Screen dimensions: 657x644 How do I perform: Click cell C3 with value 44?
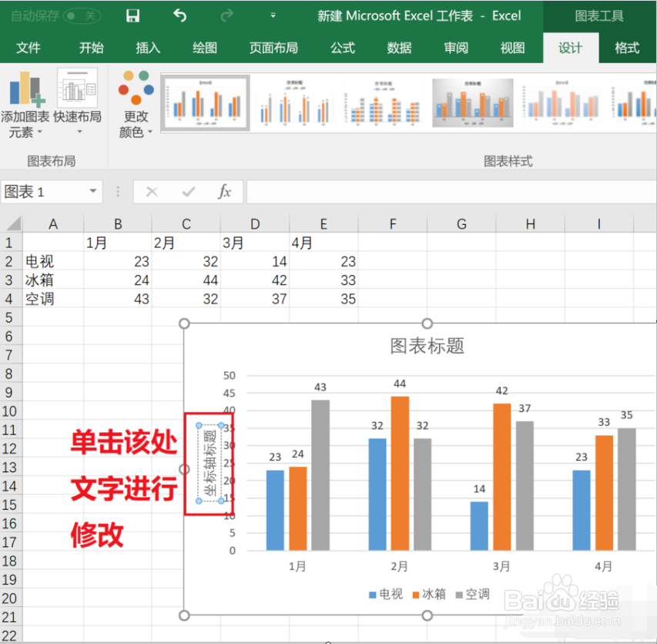[186, 280]
